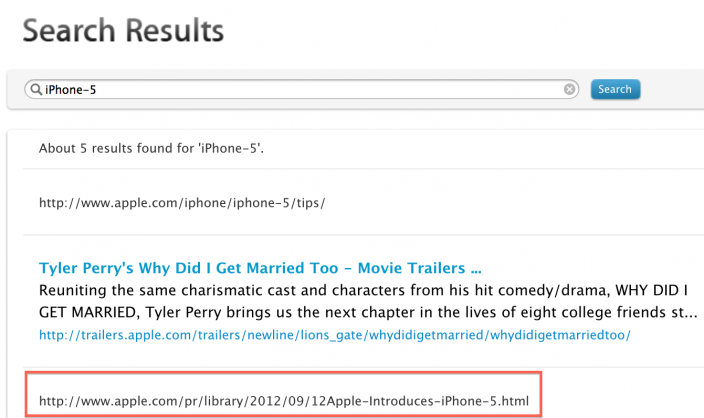Click the description line starting 'GET MARRIED, Tyler Perry'

point(360,312)
